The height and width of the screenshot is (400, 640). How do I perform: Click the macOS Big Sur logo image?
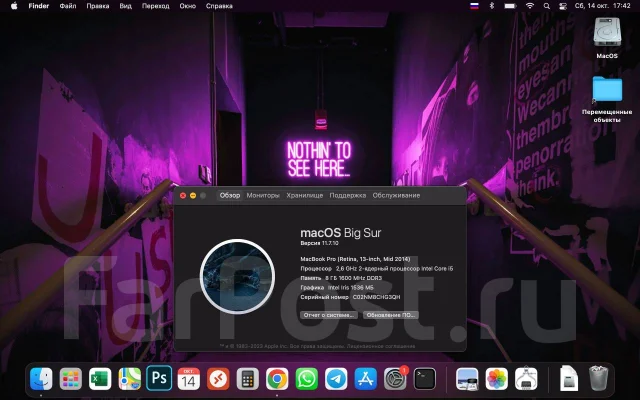(x=237, y=276)
